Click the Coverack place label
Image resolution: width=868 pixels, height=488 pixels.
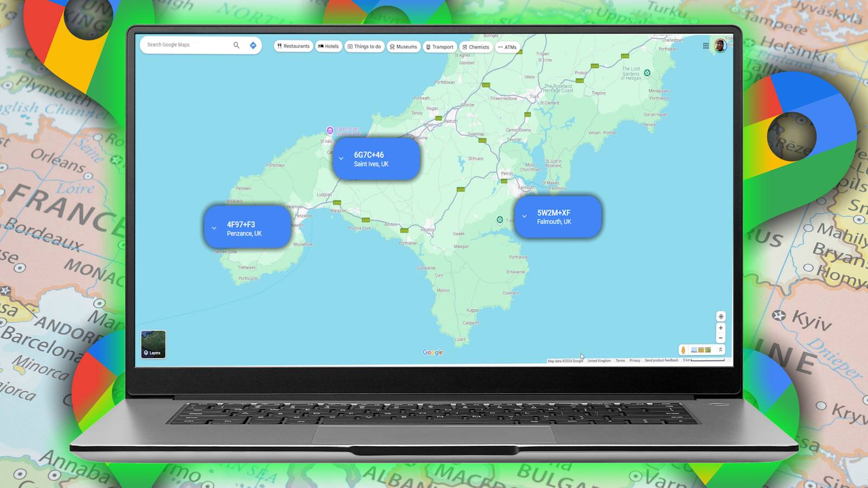(510, 293)
